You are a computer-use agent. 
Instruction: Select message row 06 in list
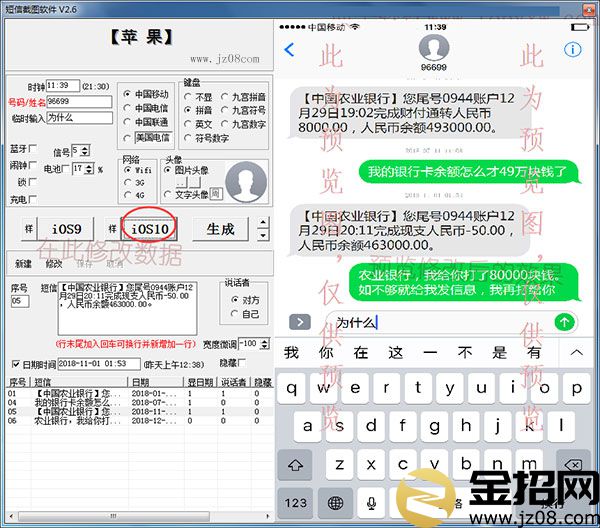tap(140, 421)
